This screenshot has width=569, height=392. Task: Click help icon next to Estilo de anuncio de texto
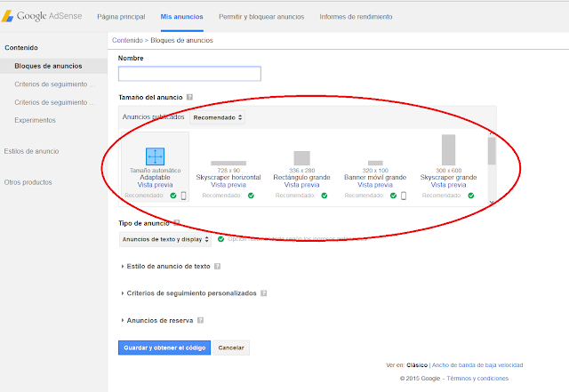click(x=217, y=266)
